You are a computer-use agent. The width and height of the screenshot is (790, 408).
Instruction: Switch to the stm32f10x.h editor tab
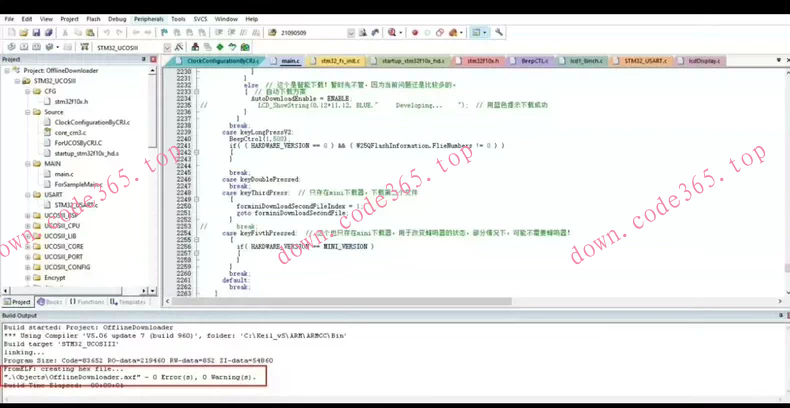[478, 61]
